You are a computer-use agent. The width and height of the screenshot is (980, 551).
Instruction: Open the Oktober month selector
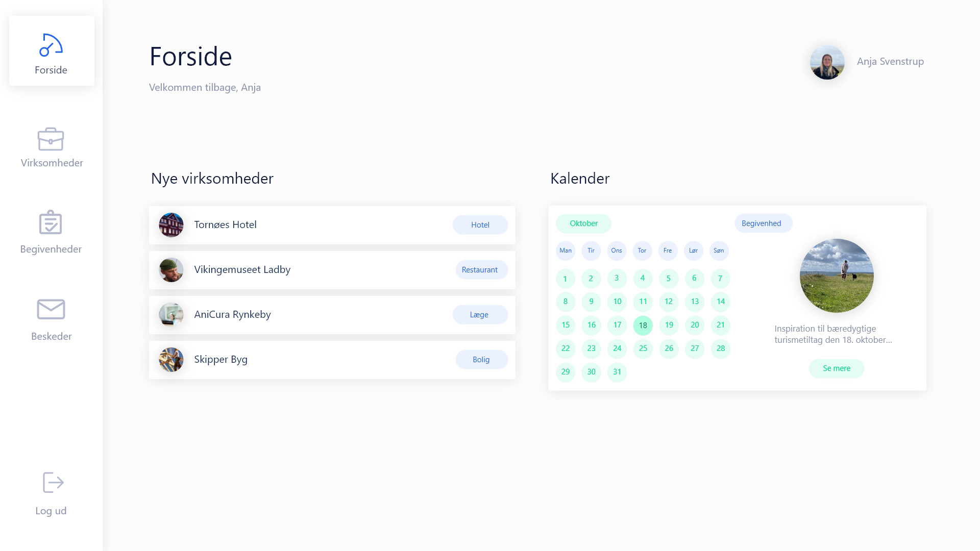tap(583, 223)
